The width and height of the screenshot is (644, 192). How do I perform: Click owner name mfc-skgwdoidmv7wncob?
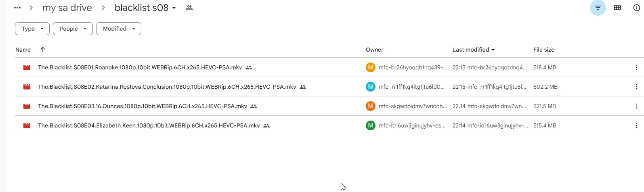[x=413, y=106]
